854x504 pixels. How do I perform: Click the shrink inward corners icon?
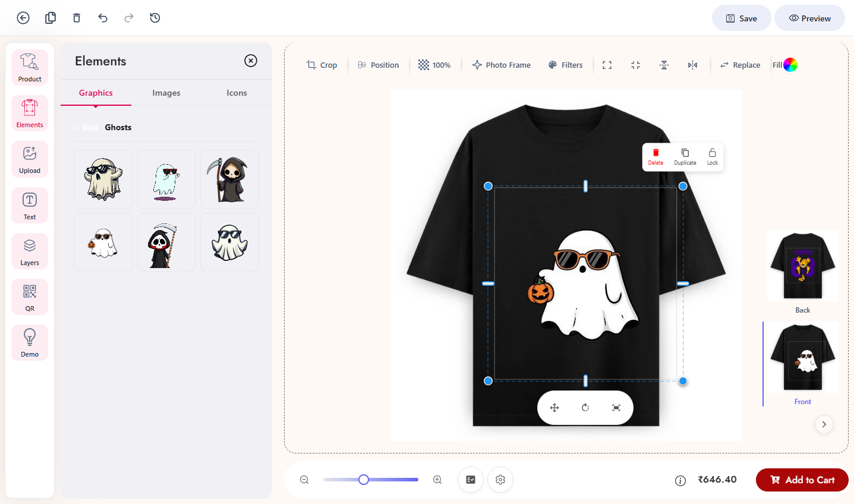click(x=635, y=65)
